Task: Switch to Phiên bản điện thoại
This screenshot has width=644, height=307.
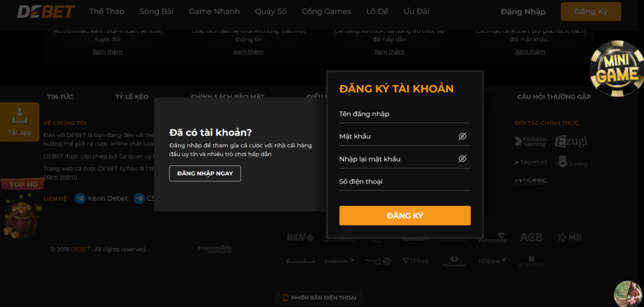Action: tap(319, 298)
